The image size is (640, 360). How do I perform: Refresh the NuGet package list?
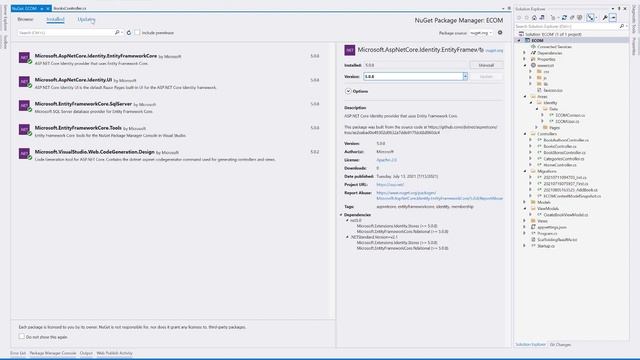click(x=129, y=33)
